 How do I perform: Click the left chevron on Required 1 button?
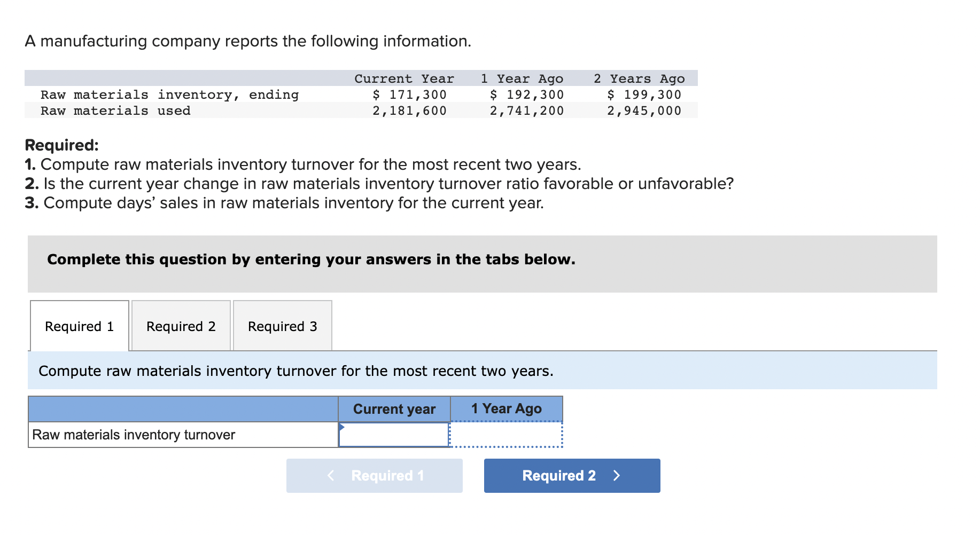tap(331, 475)
